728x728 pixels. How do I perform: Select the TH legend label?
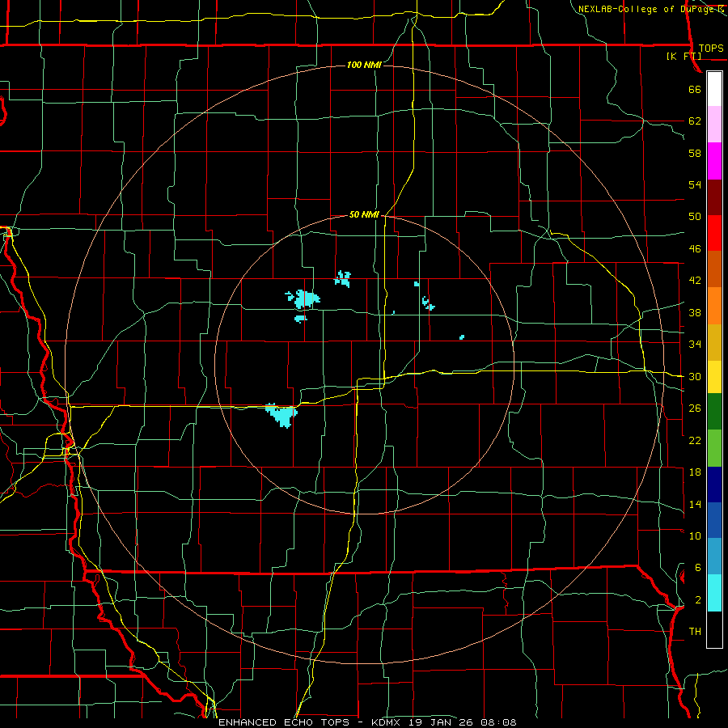695,632
